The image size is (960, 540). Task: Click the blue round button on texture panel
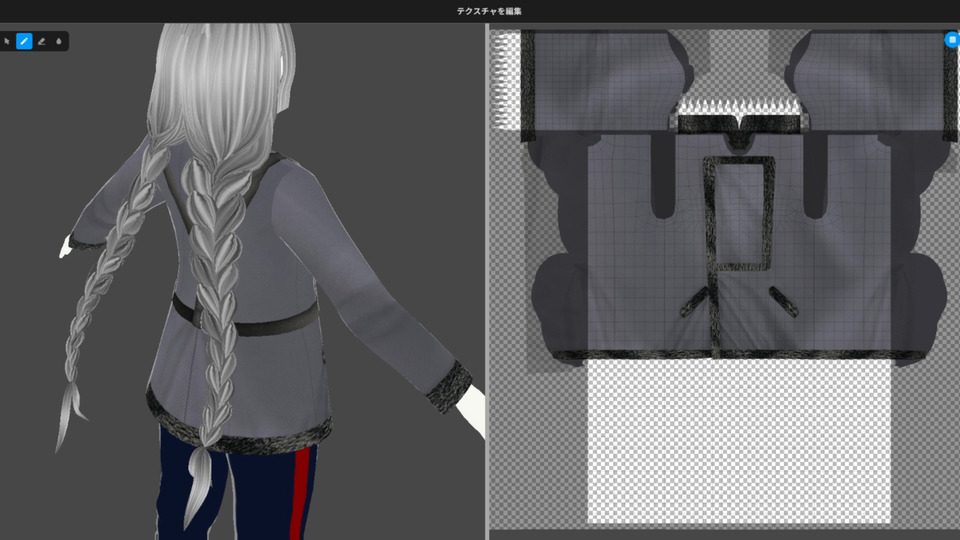pyautogui.click(x=952, y=40)
